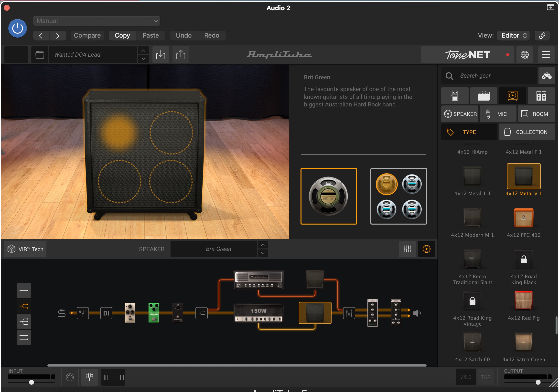Viewport: 559px width, 392px height.
Task: Switch to the ROOM tab
Action: click(536, 114)
